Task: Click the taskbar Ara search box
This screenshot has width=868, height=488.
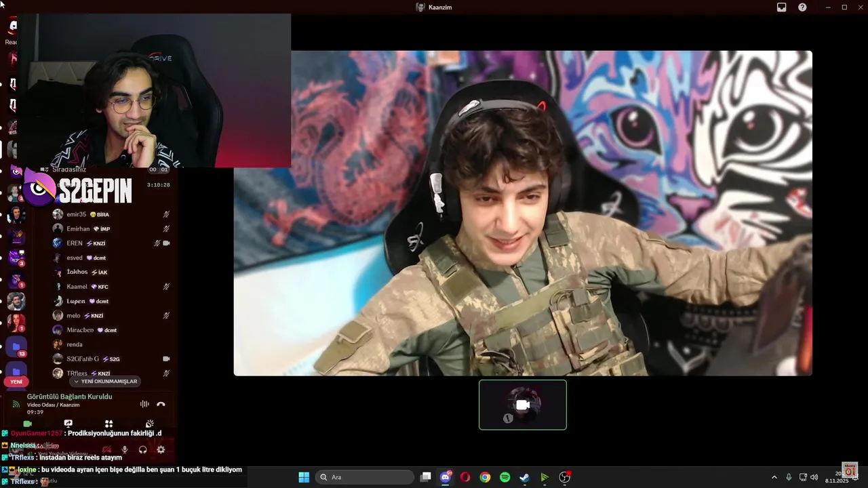Action: (x=366, y=477)
